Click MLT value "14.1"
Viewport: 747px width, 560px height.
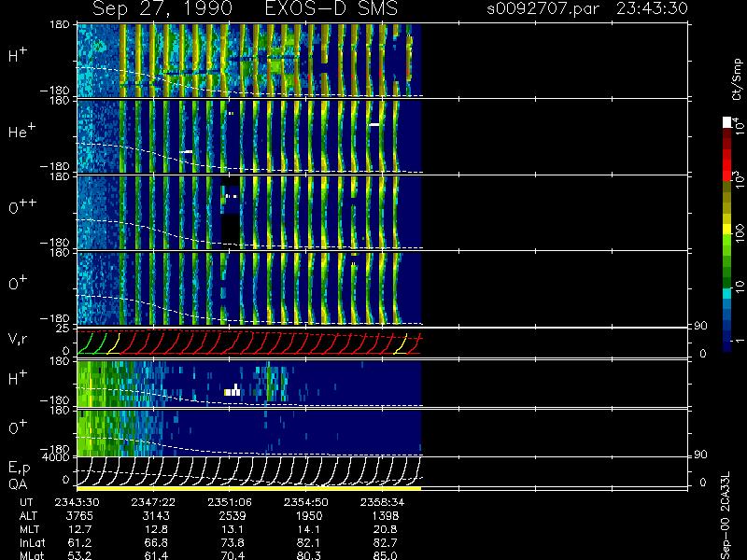pyautogui.click(x=309, y=529)
